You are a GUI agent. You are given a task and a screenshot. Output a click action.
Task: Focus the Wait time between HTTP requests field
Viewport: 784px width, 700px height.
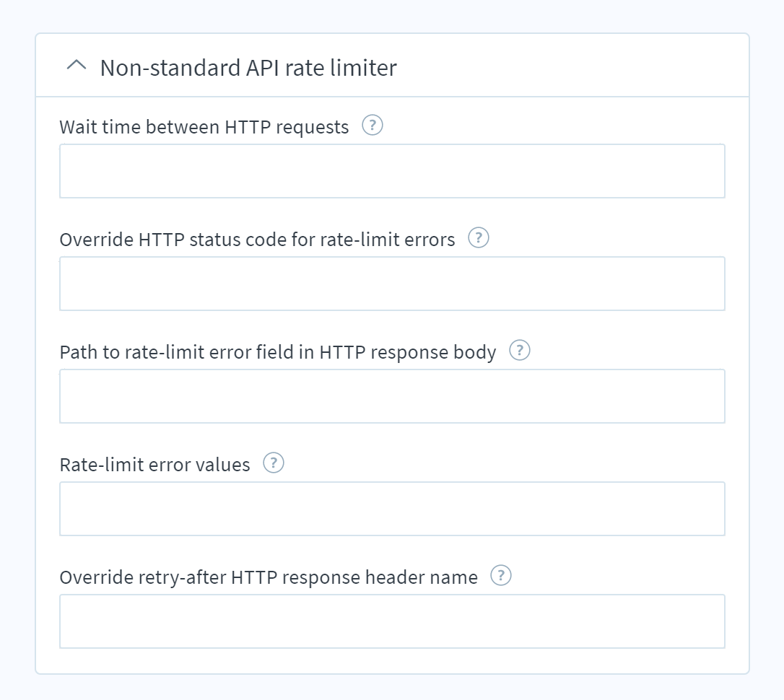click(x=392, y=171)
